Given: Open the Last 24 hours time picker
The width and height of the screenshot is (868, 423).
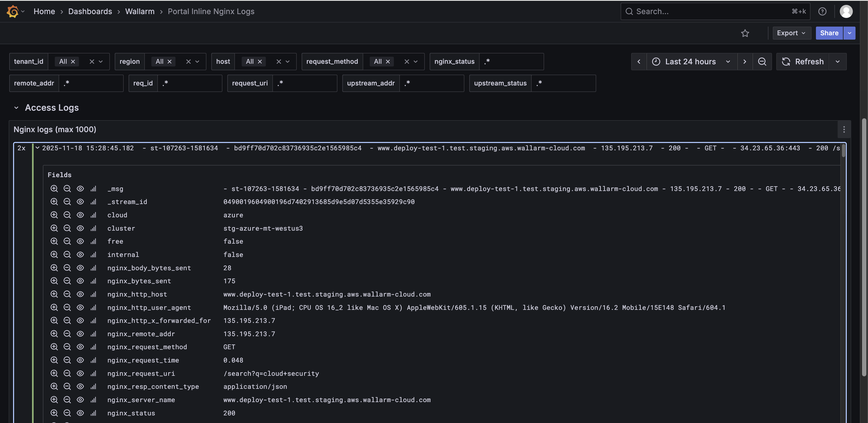Looking at the screenshot, I should point(691,62).
